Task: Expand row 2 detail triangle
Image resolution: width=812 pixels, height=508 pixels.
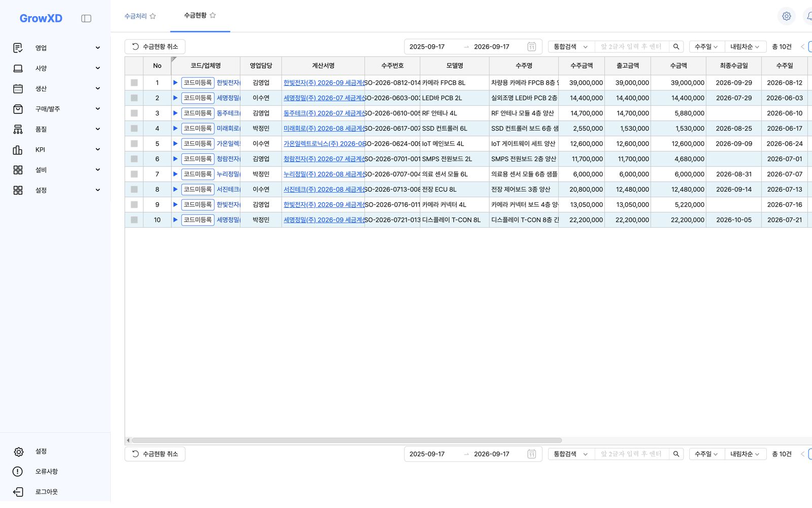Action: click(x=175, y=98)
